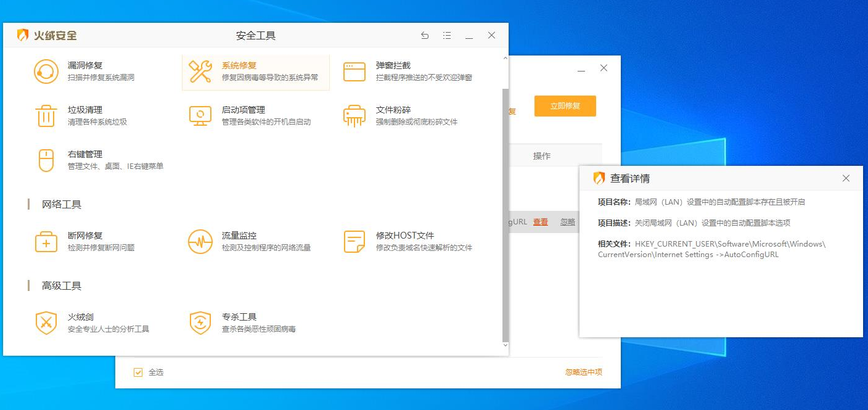The image size is (868, 410).
Task: Toggle the 全选 checkbox
Action: (x=138, y=372)
